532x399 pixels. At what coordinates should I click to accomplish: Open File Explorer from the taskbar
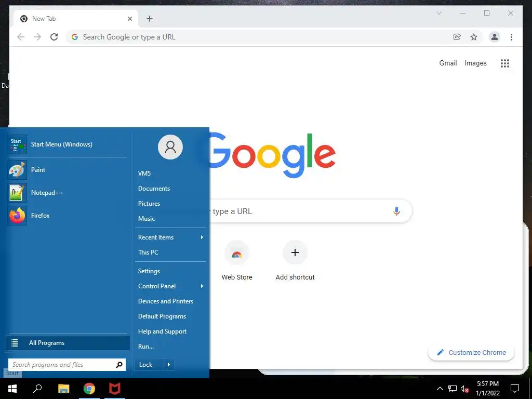[63, 389]
